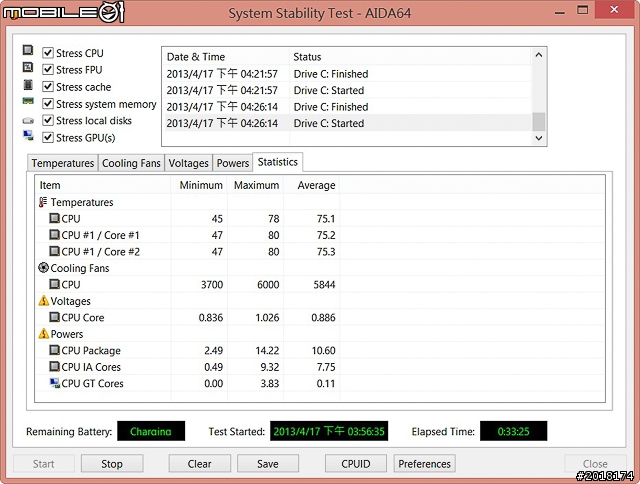The width and height of the screenshot is (640, 484).
Task: Click the Temperatures group row in statistics
Action: [320, 202]
